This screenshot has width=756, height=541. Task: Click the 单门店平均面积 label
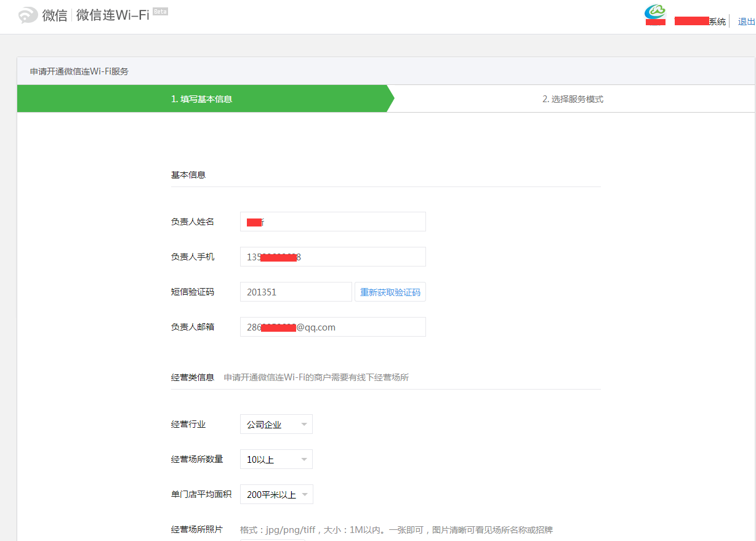201,494
